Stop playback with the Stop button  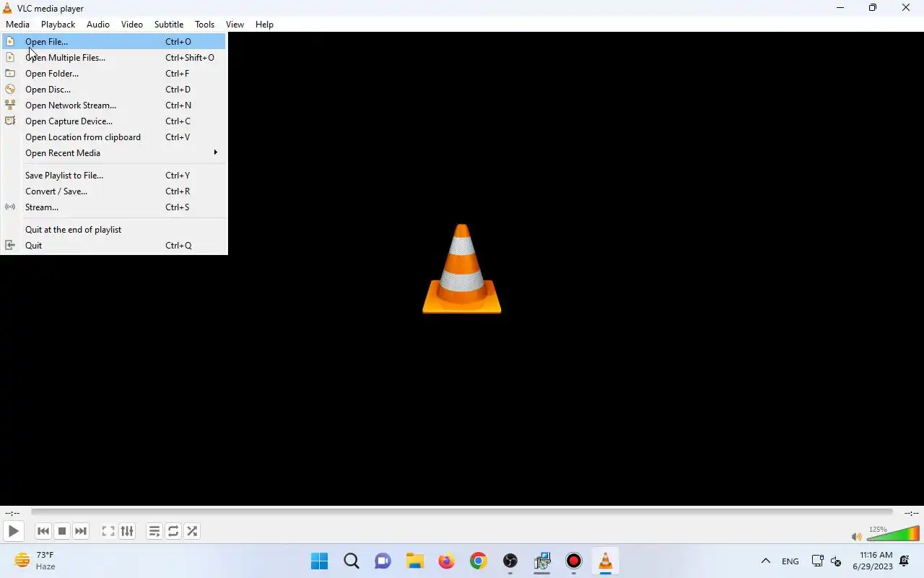(x=62, y=531)
